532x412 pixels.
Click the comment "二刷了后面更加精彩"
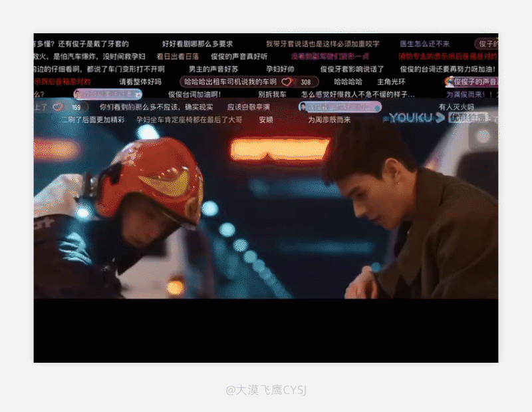pos(93,120)
